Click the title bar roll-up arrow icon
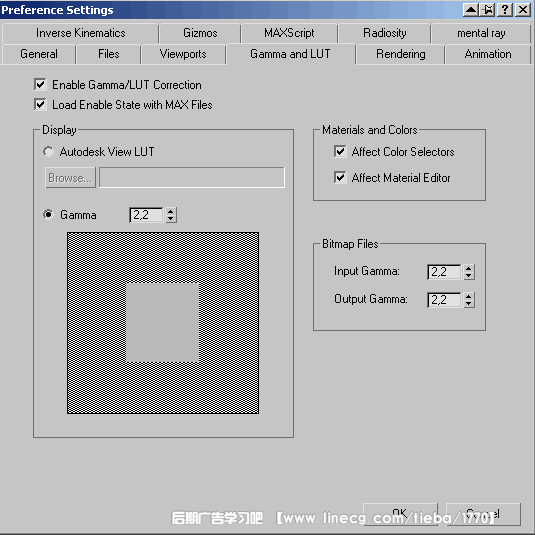 [x=471, y=10]
